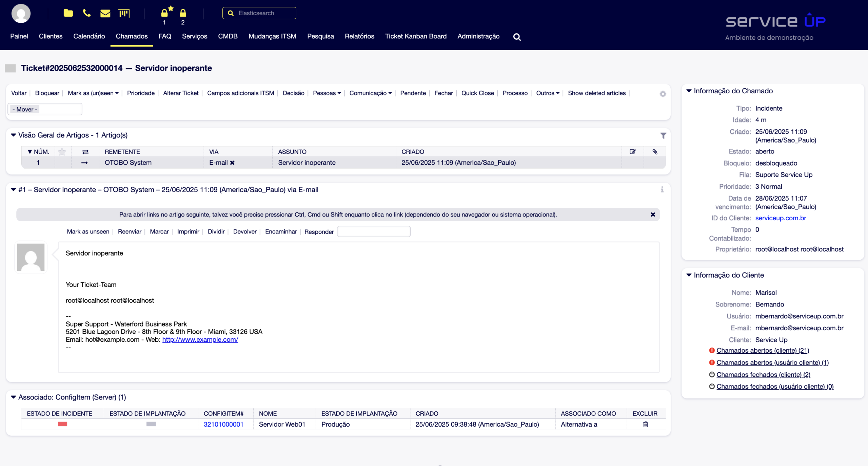Open the Mudanças ITSM menu
This screenshot has height=466, width=868.
pos(272,36)
